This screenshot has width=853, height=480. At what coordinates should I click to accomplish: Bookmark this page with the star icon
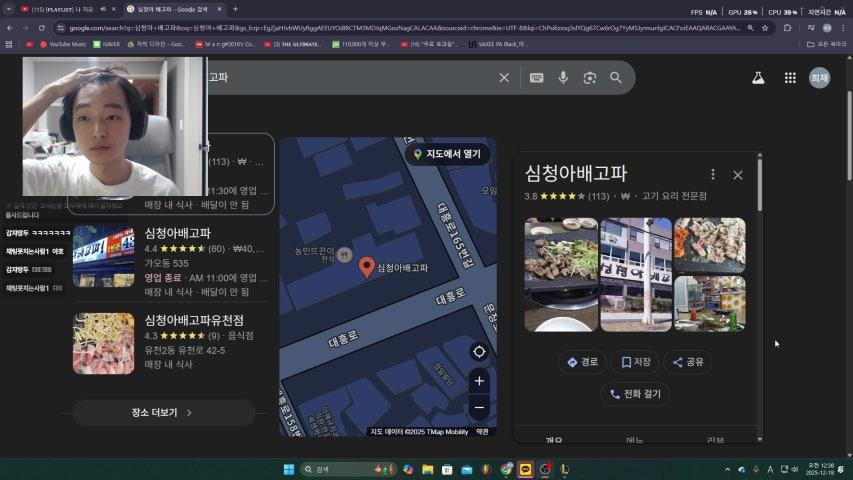(765, 28)
